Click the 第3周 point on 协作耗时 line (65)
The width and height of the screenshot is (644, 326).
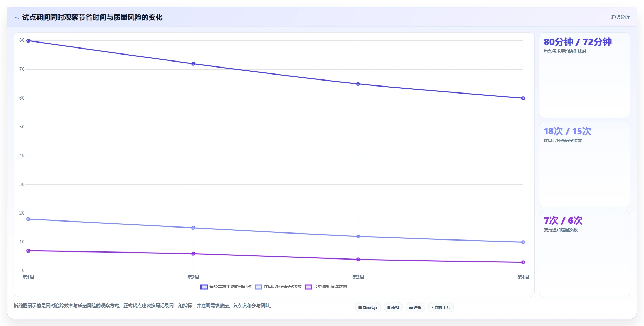358,84
